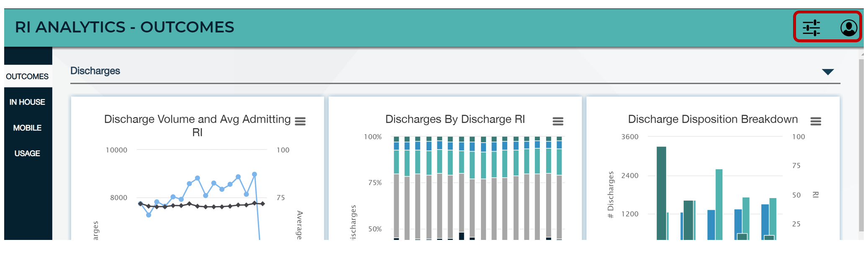Click the 25 value on the RI axis
The image size is (868, 255).
[796, 224]
